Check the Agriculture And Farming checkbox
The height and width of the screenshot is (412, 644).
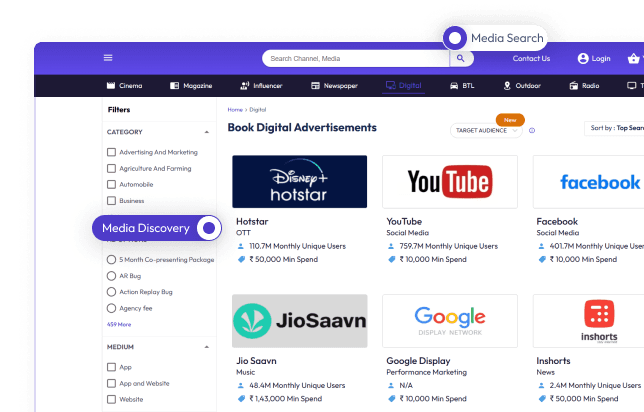(111, 168)
